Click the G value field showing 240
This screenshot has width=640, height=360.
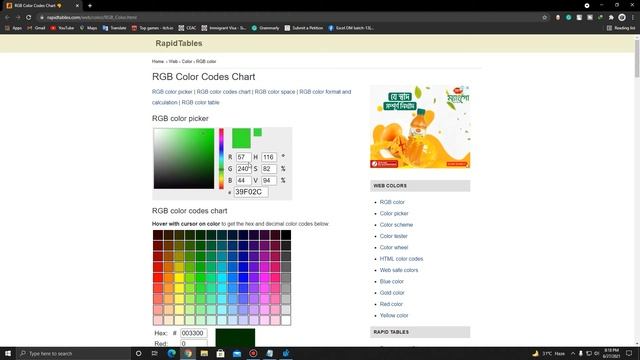pos(244,169)
